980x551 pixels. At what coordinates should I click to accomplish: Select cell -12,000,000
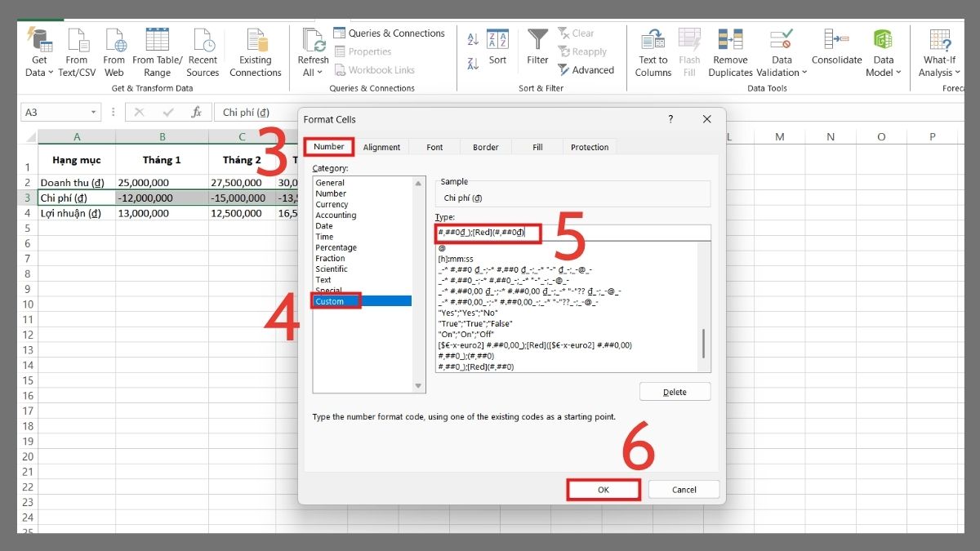click(162, 198)
